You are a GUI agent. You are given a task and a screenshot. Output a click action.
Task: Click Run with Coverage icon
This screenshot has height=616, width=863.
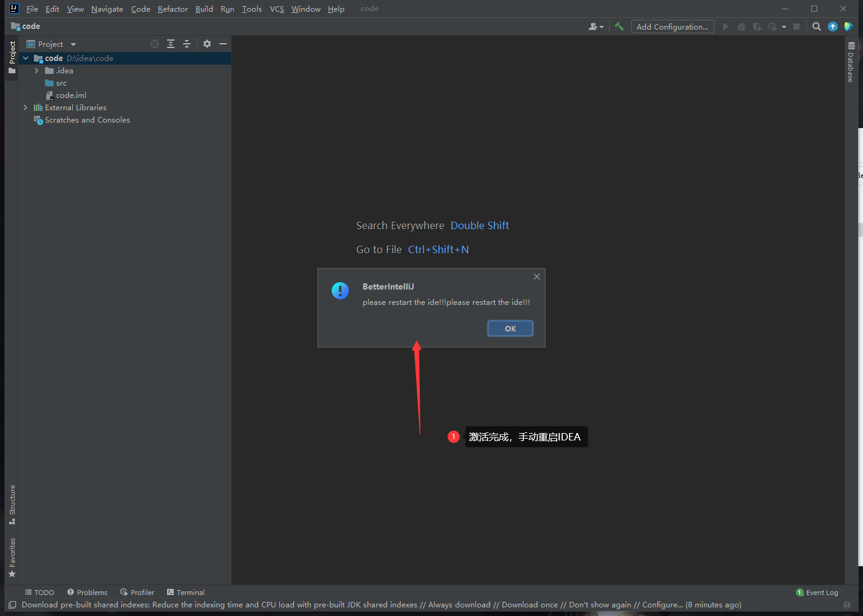[x=757, y=26]
